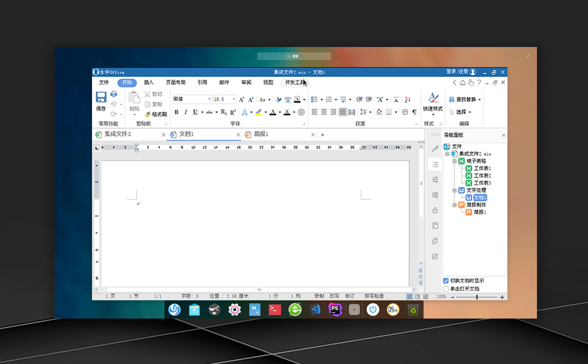Click the lock icon in sidebar

[435, 210]
